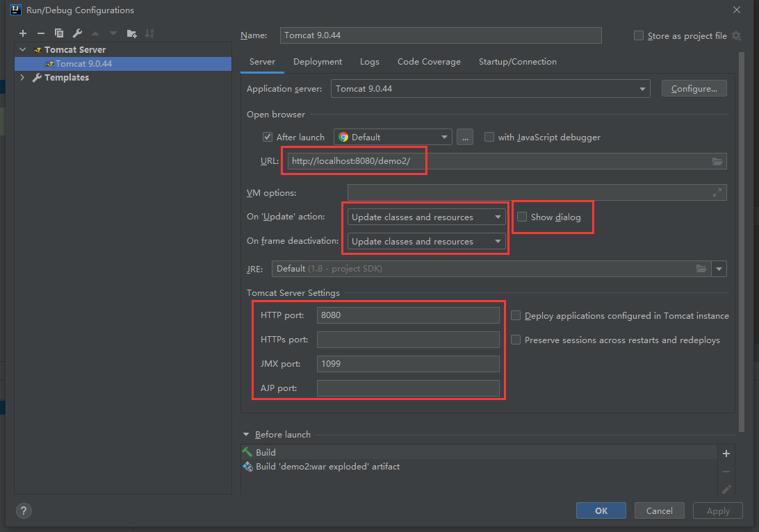Viewport: 759px width, 532px height.
Task: Click the Name input field
Action: click(x=441, y=35)
